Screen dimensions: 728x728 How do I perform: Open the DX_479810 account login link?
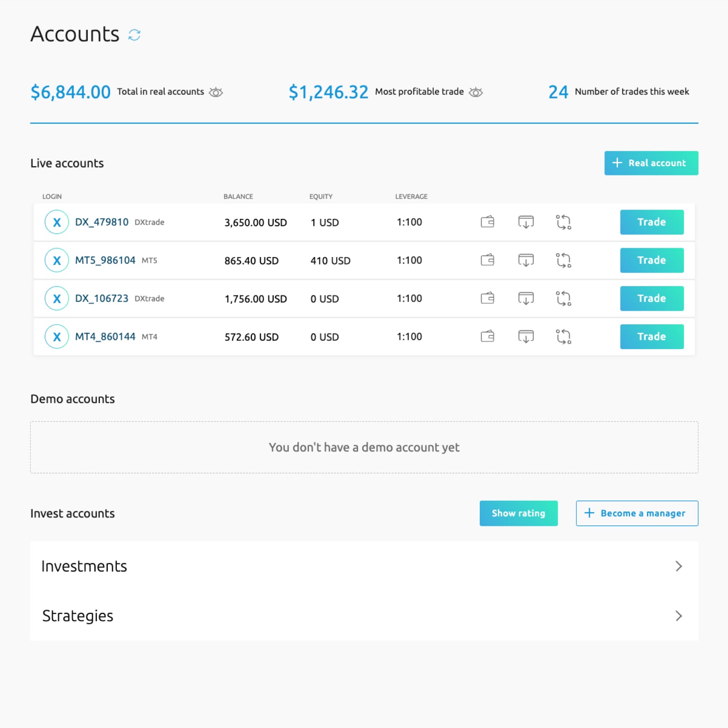pos(102,222)
